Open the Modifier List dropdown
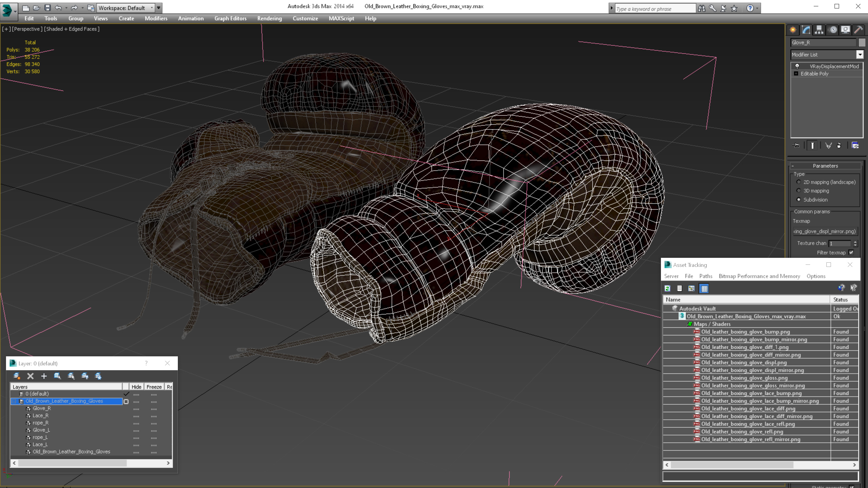The height and width of the screenshot is (488, 868). tap(860, 55)
